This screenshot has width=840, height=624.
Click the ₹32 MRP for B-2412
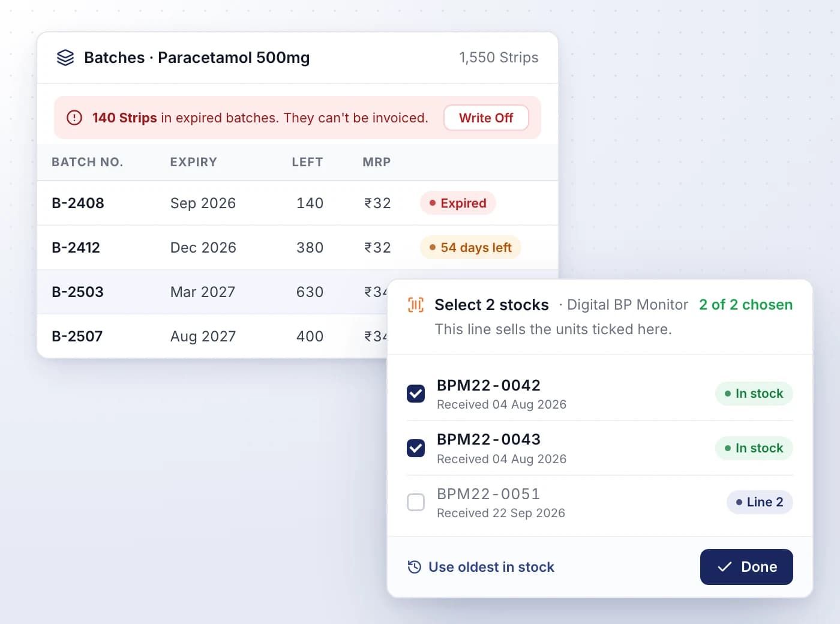pyautogui.click(x=377, y=248)
